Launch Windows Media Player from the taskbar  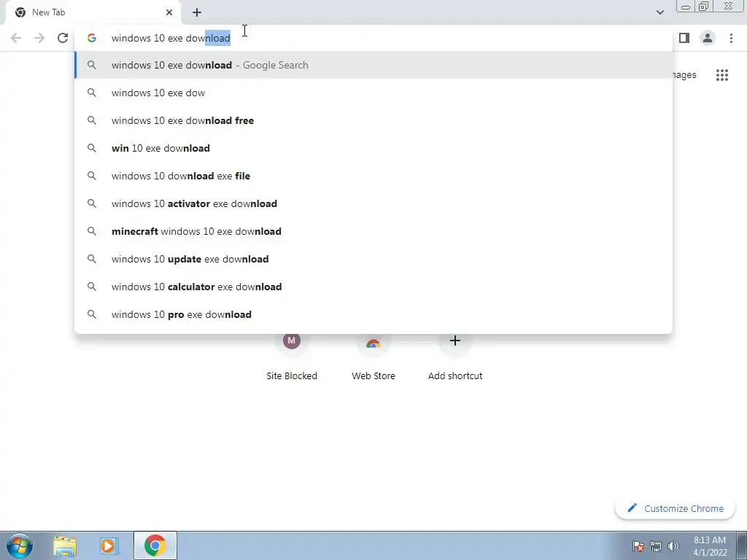click(109, 545)
